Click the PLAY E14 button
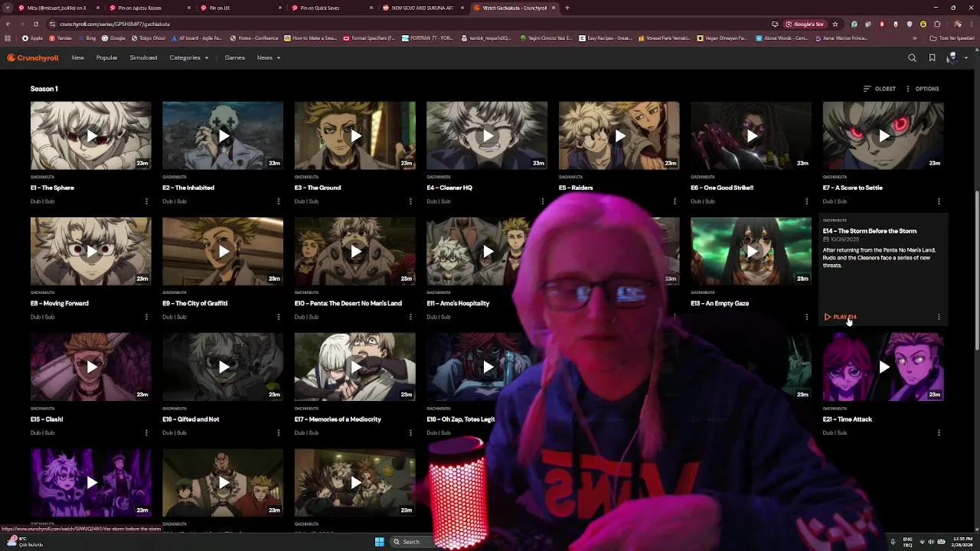This screenshot has width=980, height=551. (841, 317)
